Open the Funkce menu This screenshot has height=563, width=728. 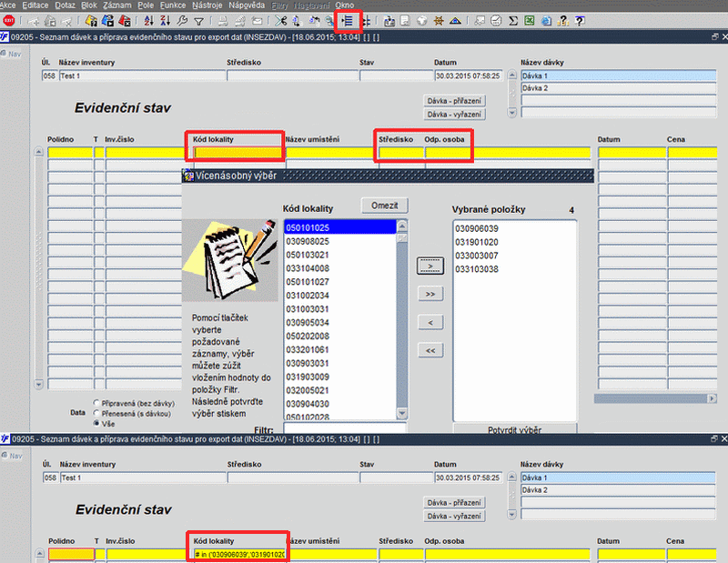173,5
